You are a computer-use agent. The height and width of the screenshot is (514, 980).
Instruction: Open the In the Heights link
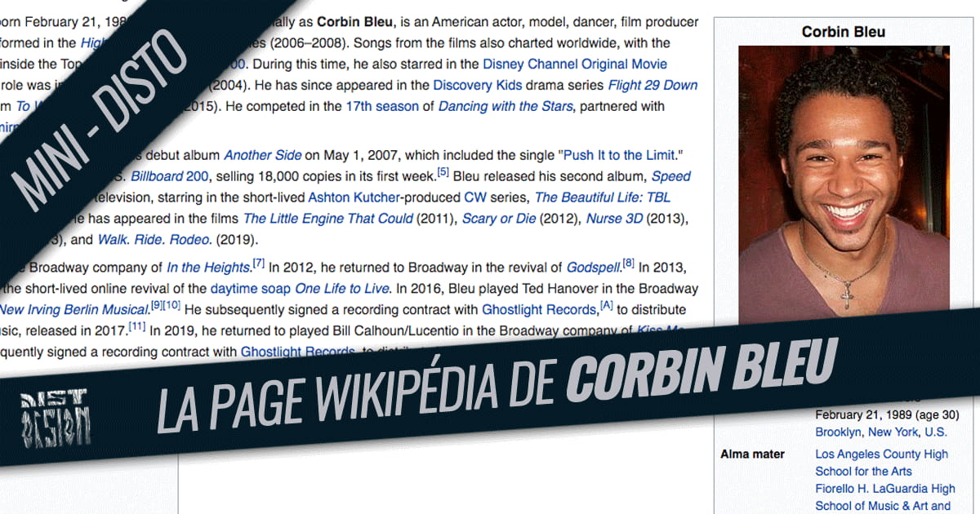(x=208, y=265)
